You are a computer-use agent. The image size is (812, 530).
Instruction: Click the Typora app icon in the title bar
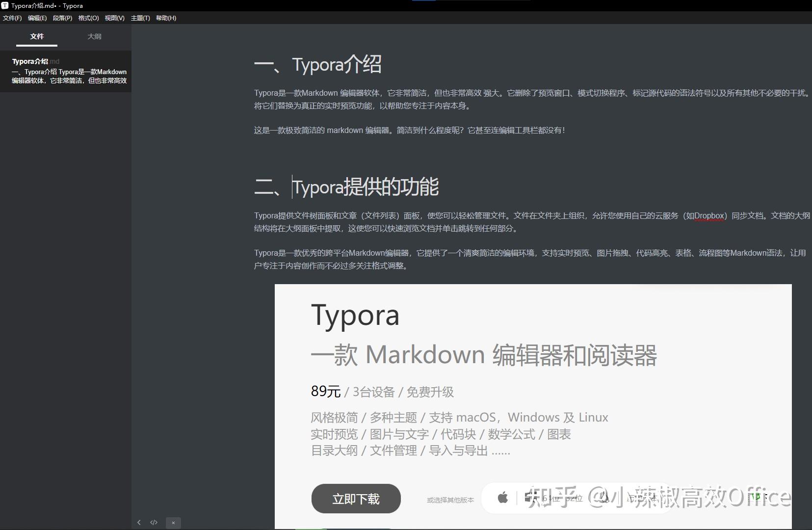tap(5, 5)
